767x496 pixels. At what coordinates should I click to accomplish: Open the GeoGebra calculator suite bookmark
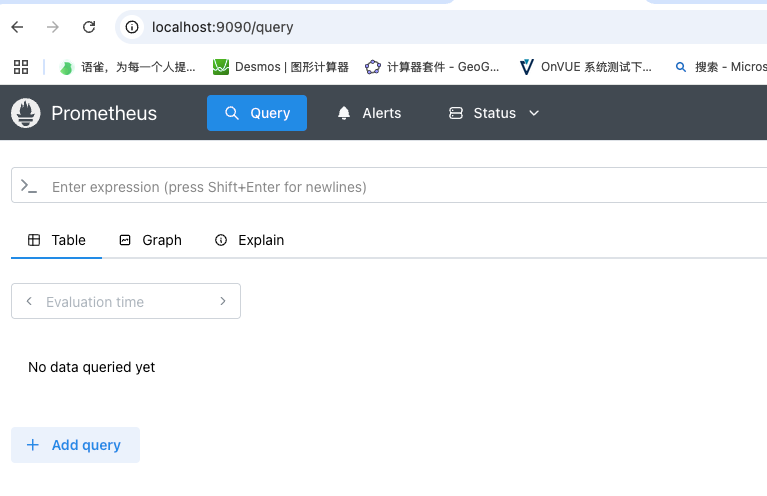tap(432, 67)
